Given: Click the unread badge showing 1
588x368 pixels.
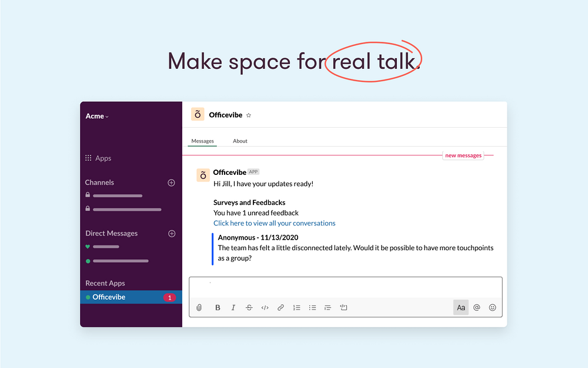Looking at the screenshot, I should pos(169,297).
